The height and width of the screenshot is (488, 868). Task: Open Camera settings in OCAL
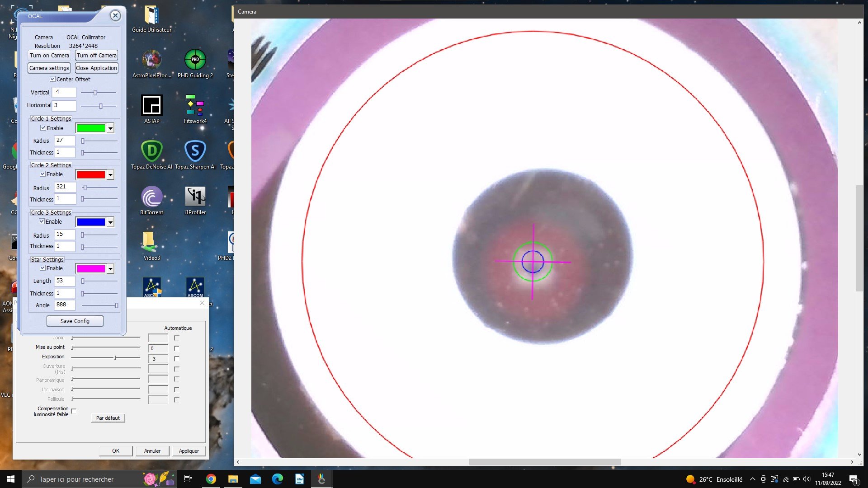point(49,68)
